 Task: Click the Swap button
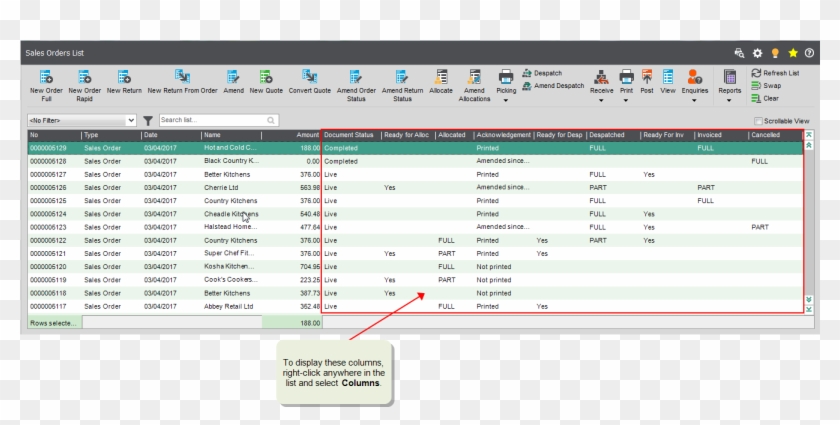[x=766, y=86]
